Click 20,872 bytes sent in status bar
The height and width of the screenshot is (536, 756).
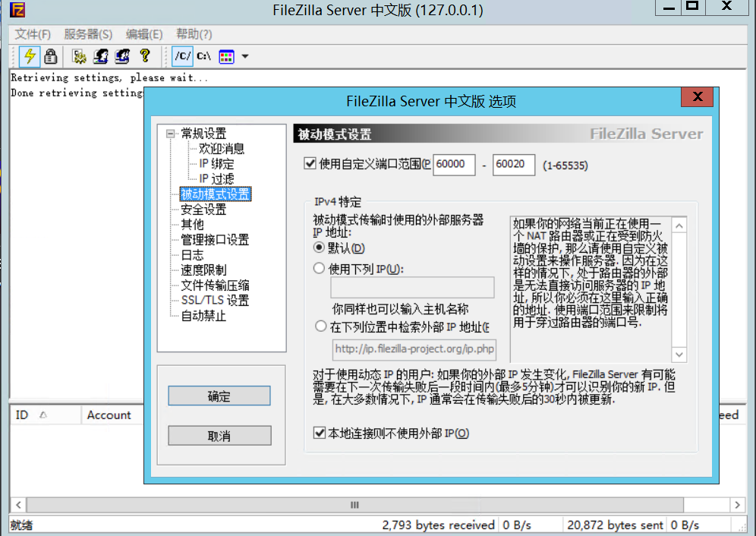[x=615, y=525]
